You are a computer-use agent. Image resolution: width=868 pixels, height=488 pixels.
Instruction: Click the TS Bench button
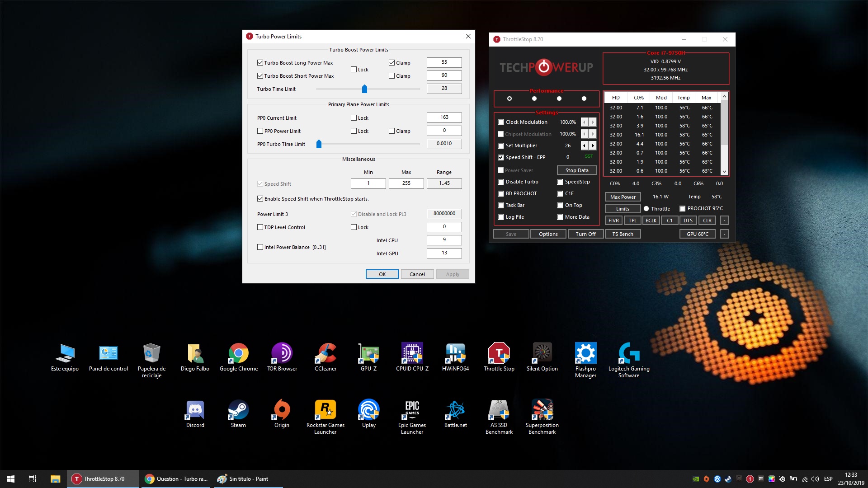tap(623, 234)
